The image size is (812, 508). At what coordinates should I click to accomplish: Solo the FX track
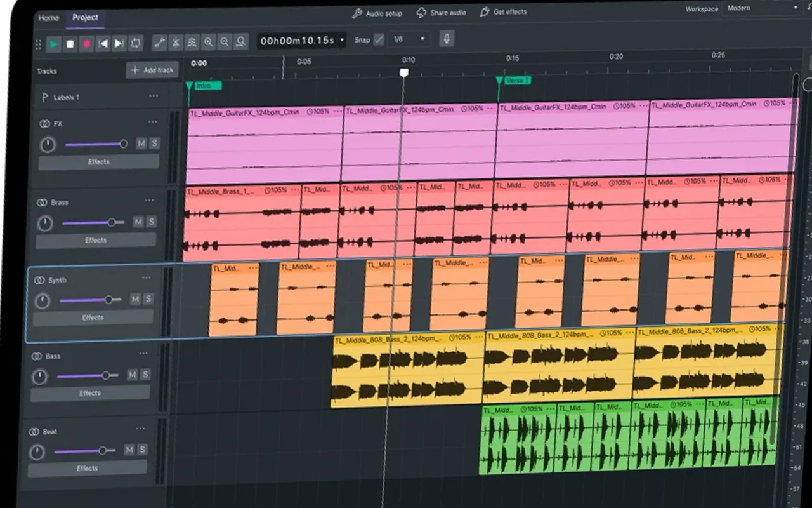click(x=154, y=144)
